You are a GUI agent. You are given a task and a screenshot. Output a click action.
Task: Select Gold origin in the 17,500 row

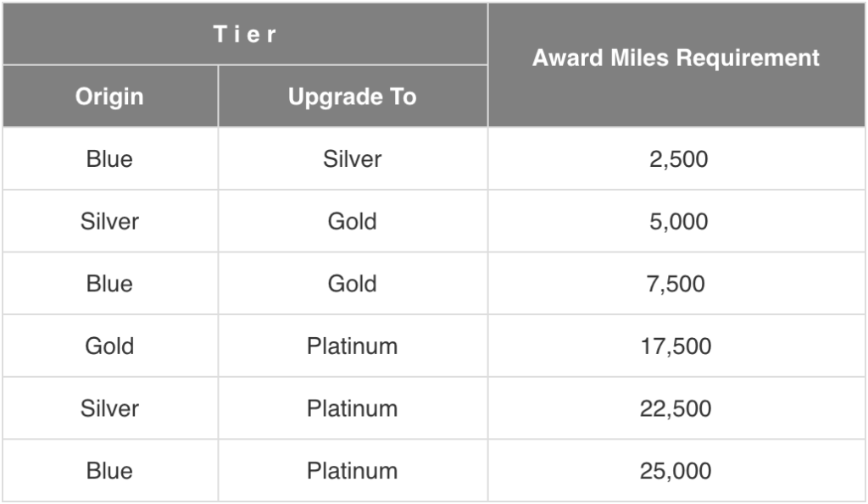(x=109, y=347)
